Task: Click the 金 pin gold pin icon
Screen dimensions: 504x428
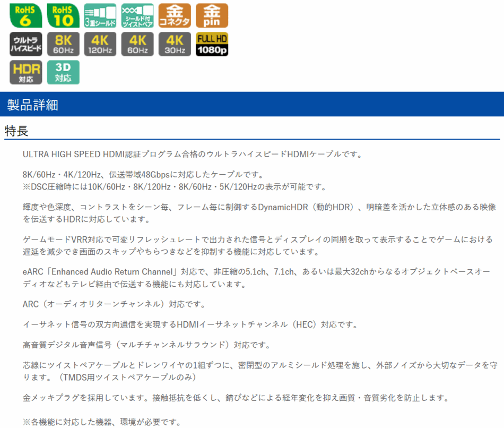Action: coord(212,15)
